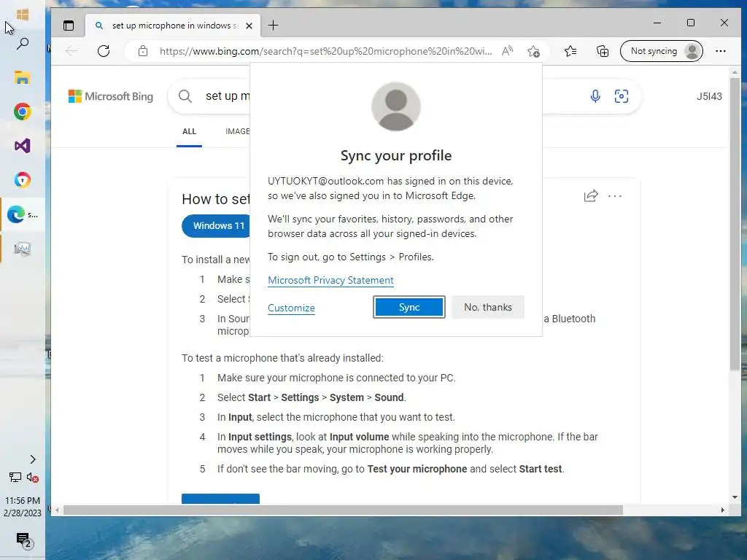Image resolution: width=747 pixels, height=560 pixels.
Task: Click the vertical scrollbar thumb
Action: click(735, 223)
